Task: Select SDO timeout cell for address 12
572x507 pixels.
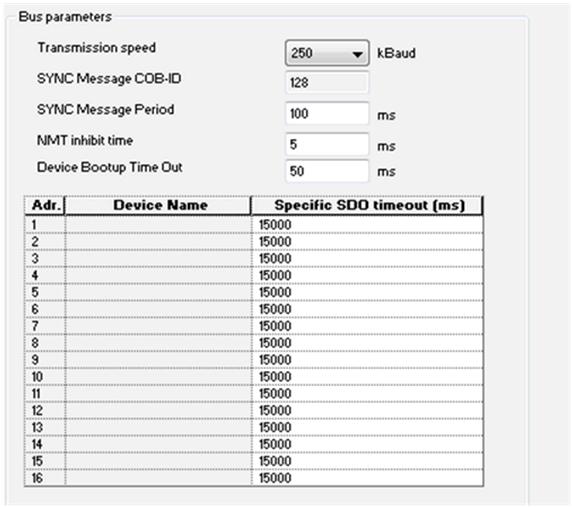Action: point(367,411)
